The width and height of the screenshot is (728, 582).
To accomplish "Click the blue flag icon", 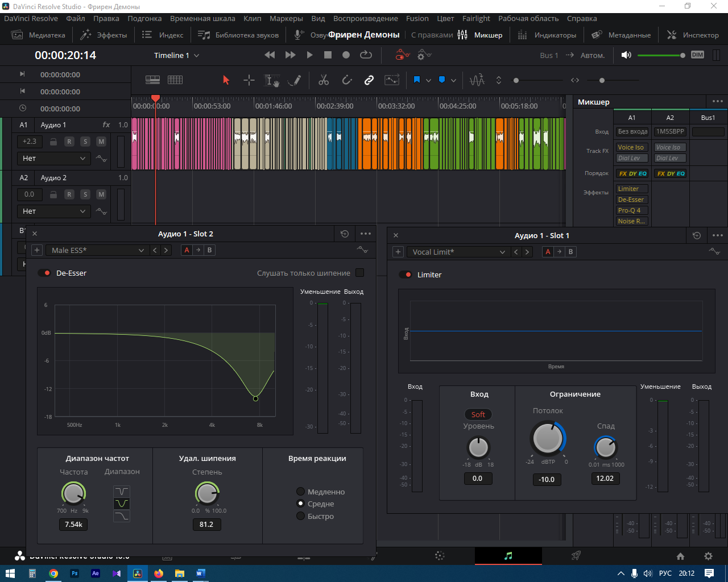I will pos(416,80).
